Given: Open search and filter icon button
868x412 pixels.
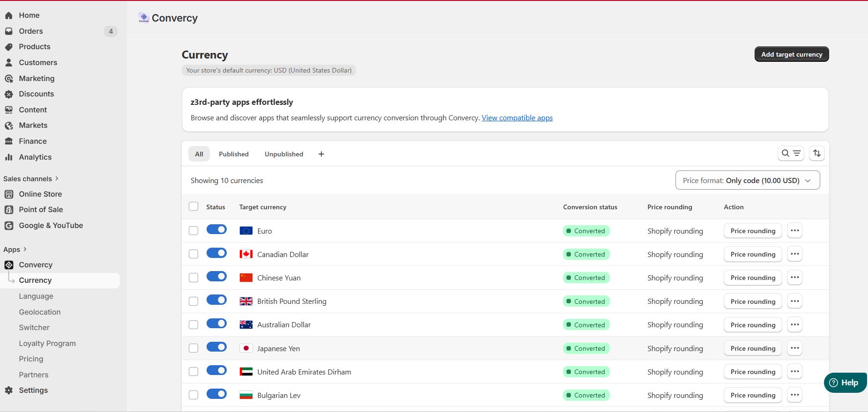Looking at the screenshot, I should [x=791, y=153].
